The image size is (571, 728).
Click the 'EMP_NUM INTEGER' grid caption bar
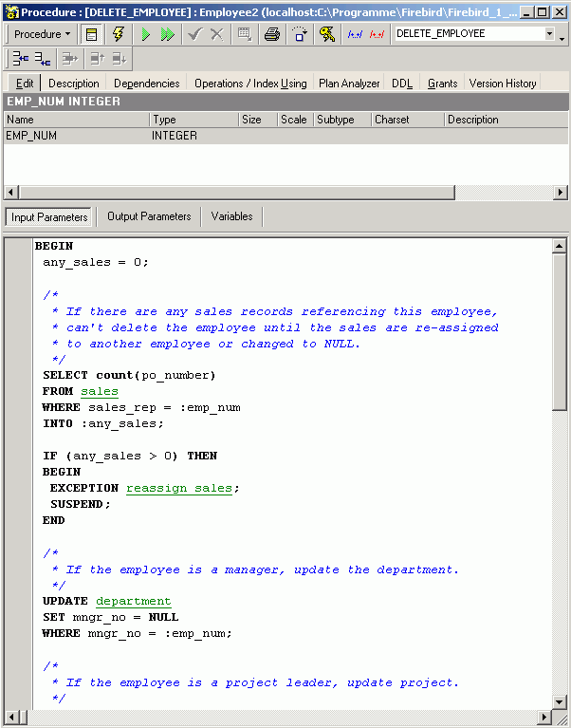285,102
